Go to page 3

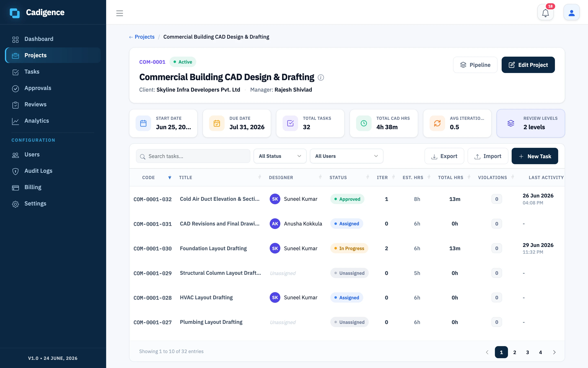click(528, 352)
